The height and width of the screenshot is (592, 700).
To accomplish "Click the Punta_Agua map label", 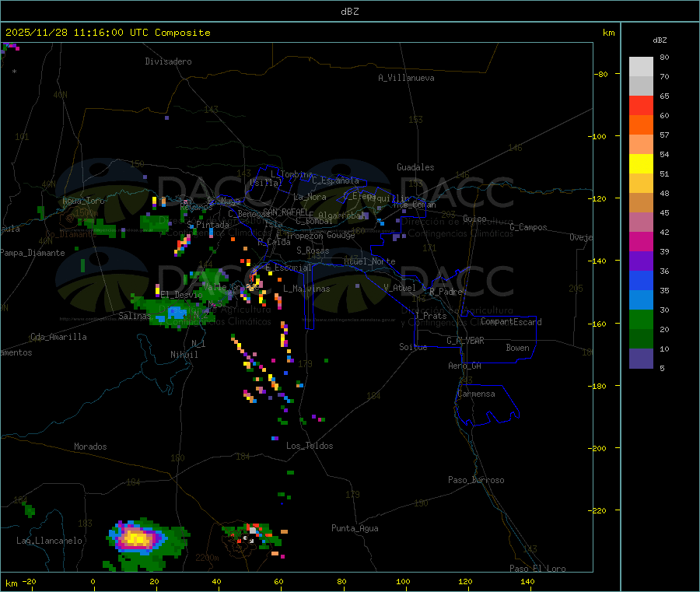I will click(355, 528).
